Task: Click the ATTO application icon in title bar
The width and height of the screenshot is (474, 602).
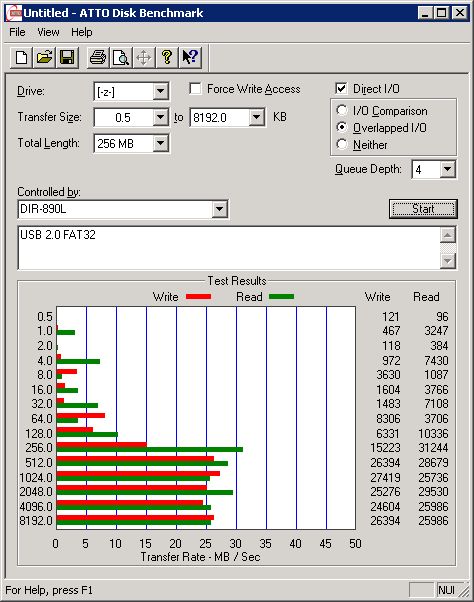Action: coord(14,13)
